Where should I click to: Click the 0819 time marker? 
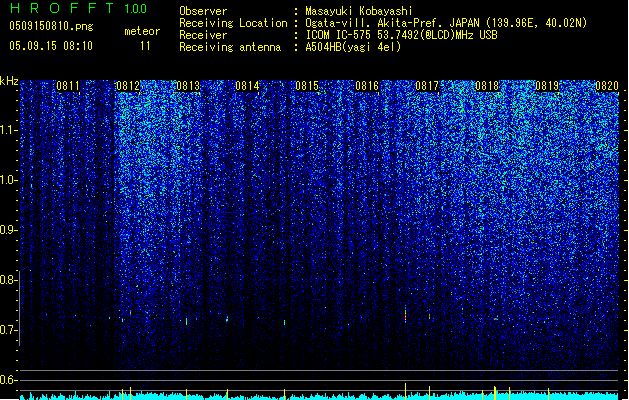pyautogui.click(x=547, y=86)
